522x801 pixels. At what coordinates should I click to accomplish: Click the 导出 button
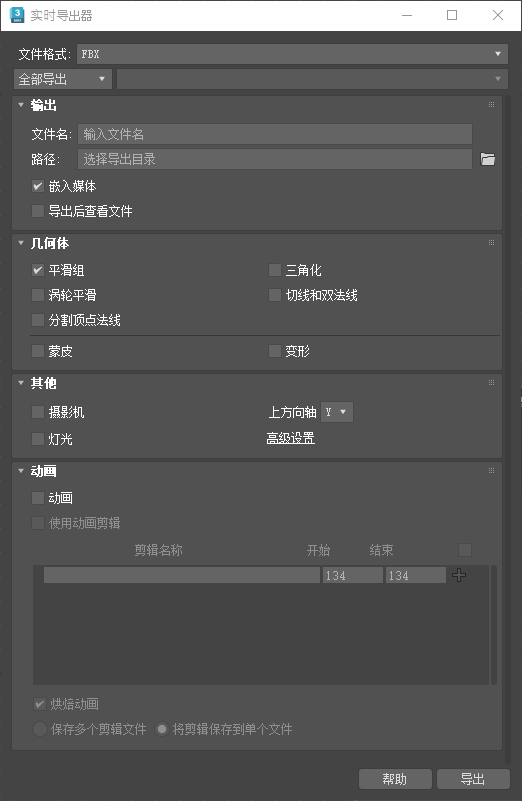point(473,779)
